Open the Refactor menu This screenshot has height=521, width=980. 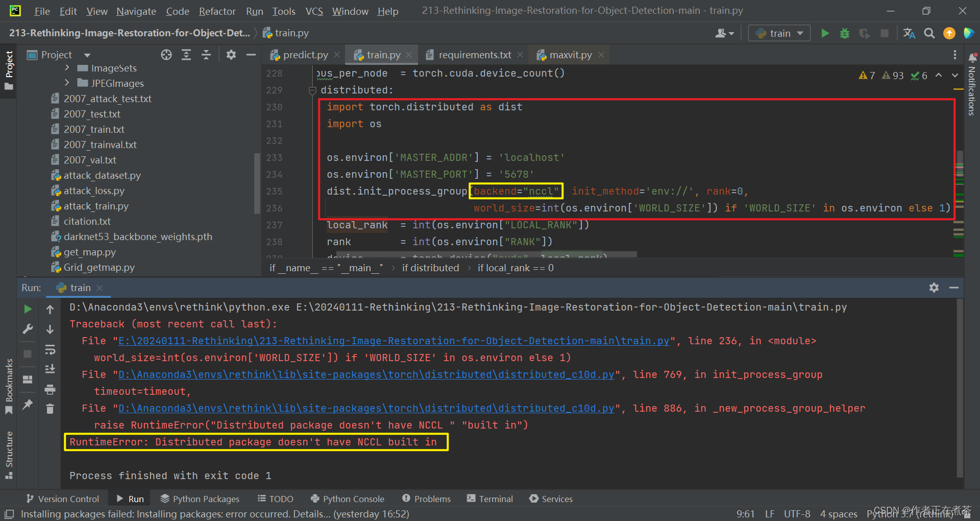(216, 11)
